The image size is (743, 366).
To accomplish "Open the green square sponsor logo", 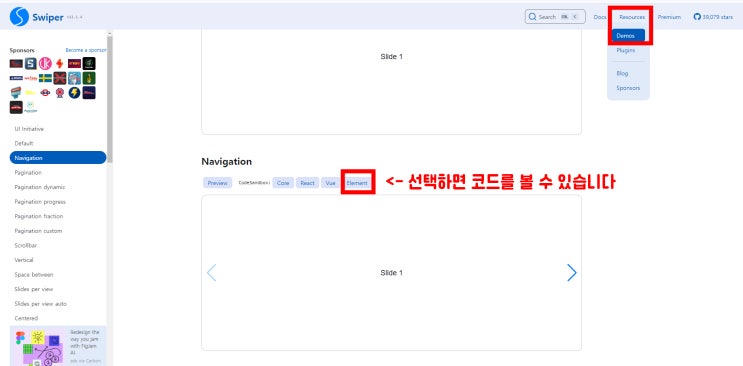I will (x=89, y=78).
